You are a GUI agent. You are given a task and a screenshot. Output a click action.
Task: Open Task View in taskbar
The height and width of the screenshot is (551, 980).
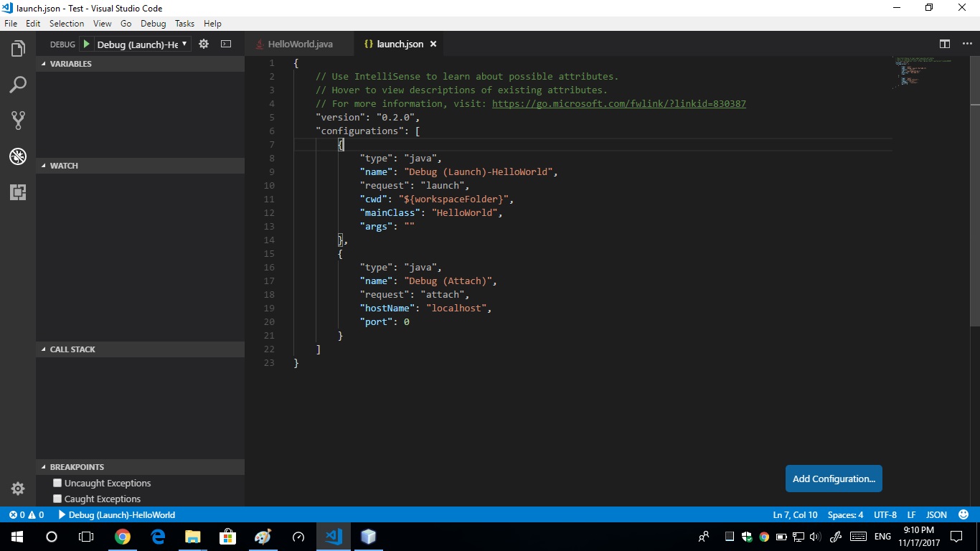point(86,537)
